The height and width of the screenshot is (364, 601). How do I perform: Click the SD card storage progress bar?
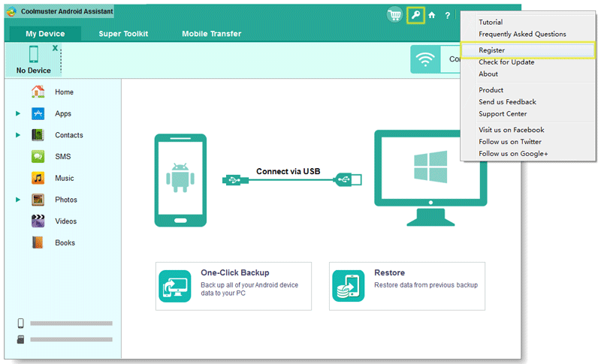coord(71,339)
